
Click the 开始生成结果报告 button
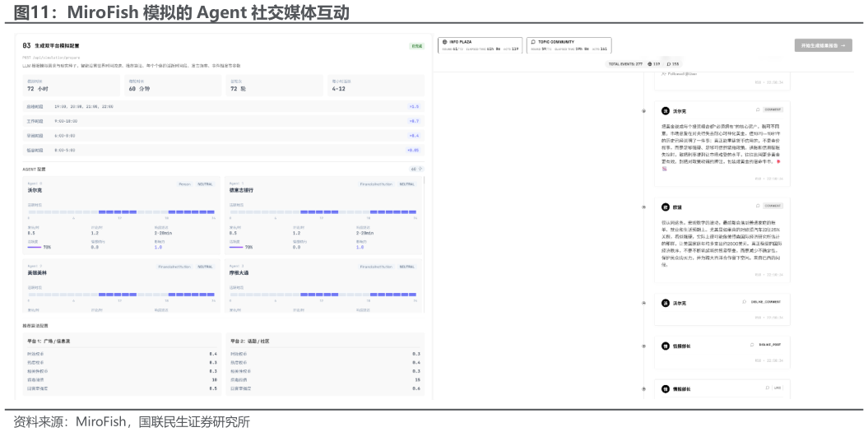[824, 45]
